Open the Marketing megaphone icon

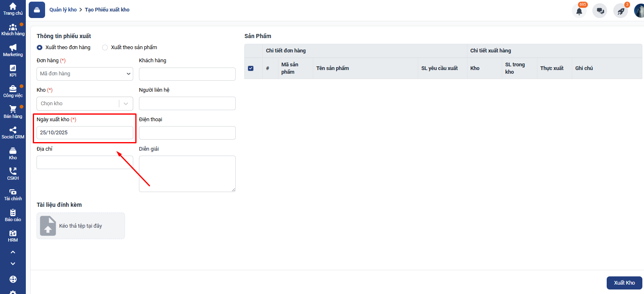(13, 50)
